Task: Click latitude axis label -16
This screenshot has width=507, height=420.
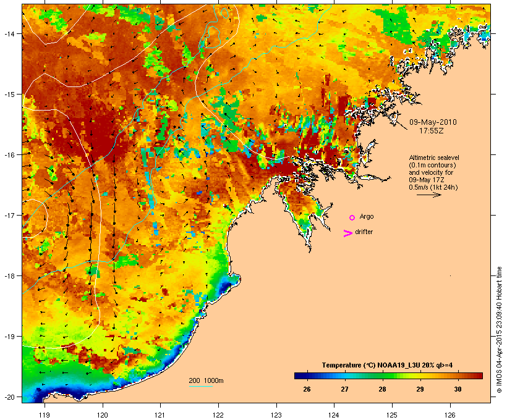Action: pyautogui.click(x=9, y=155)
